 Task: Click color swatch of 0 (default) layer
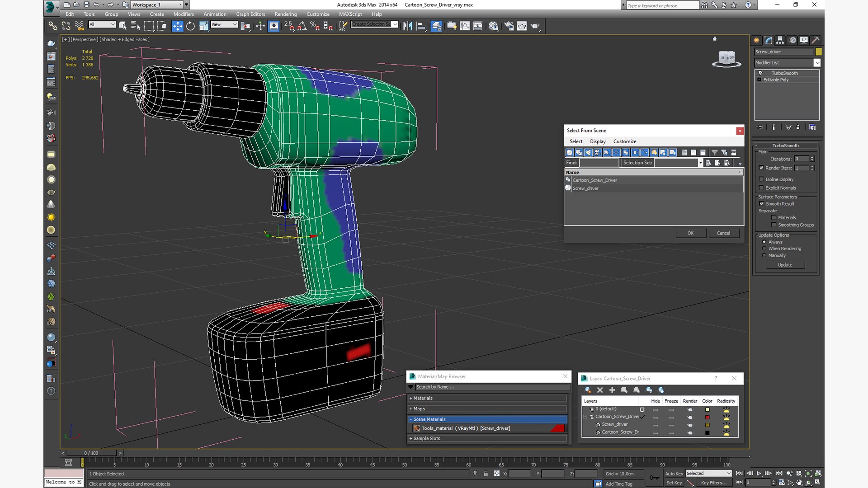[707, 409]
